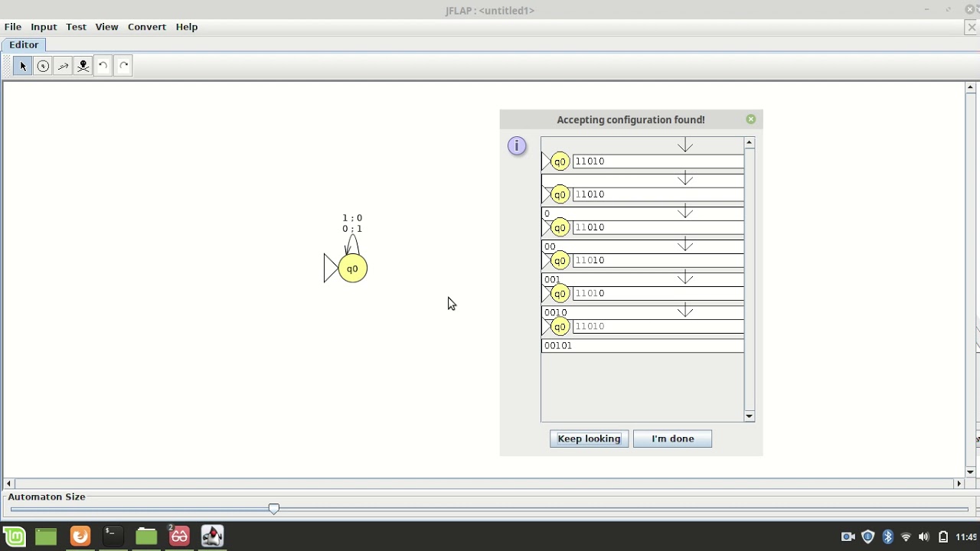Click the info icon in the dialog

point(517,145)
